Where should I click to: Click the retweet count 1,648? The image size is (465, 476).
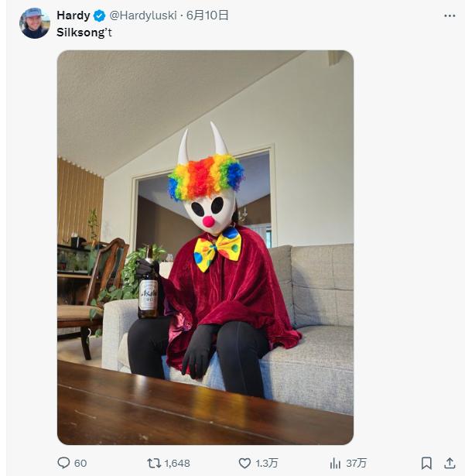[x=177, y=463]
